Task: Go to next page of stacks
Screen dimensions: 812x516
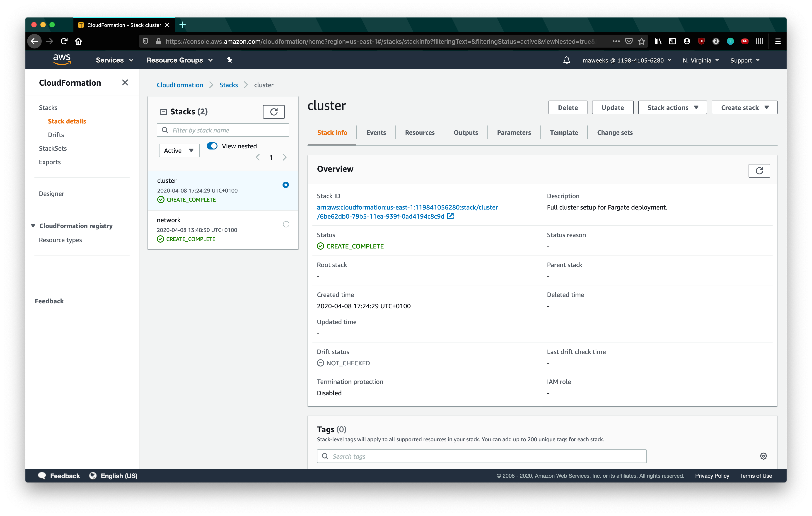Action: [x=285, y=157]
